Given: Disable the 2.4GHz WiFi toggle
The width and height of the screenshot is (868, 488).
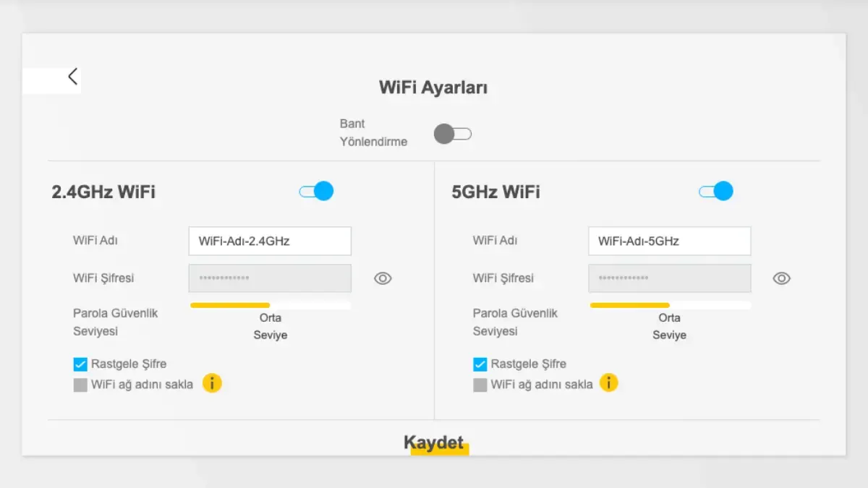Looking at the screenshot, I should pyautogui.click(x=316, y=191).
